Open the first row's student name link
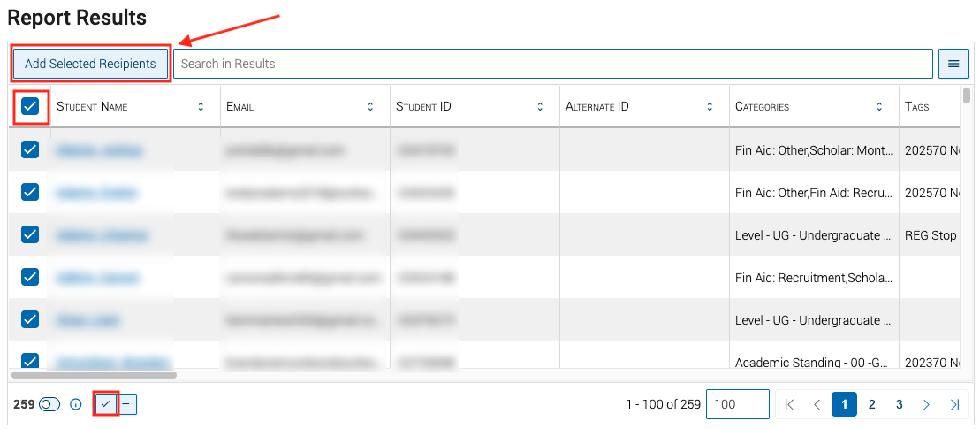The height and width of the screenshot is (429, 980). pos(99,150)
